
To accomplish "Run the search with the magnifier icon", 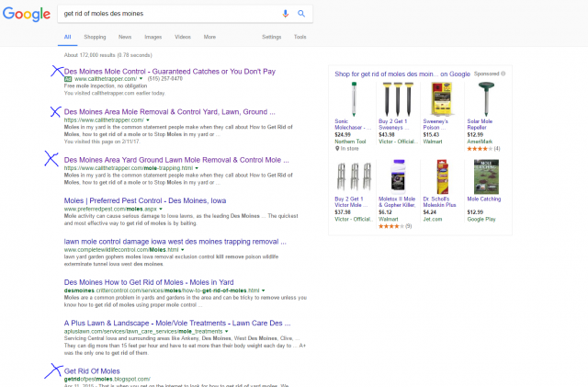I will coord(301,14).
